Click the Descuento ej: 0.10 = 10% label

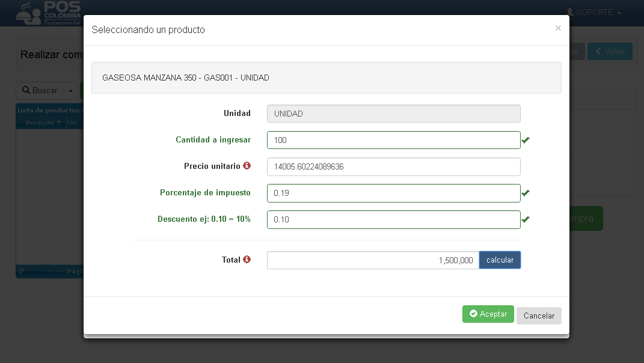[x=204, y=219]
